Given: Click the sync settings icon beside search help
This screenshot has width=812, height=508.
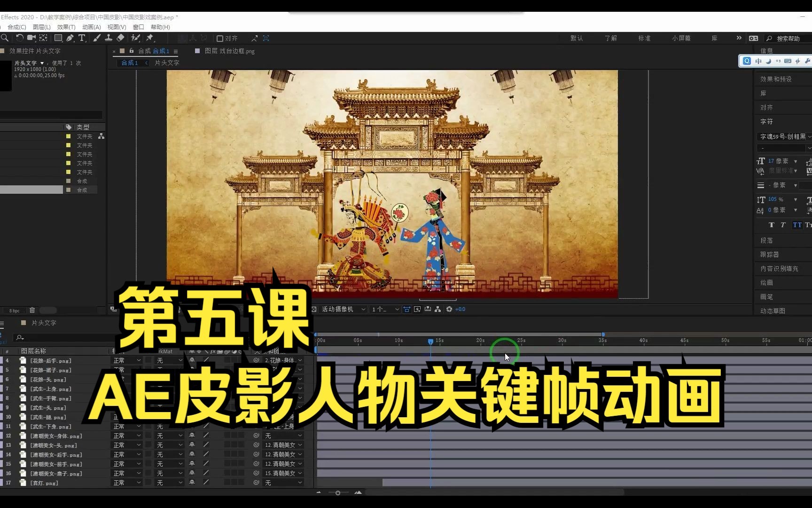Looking at the screenshot, I should pyautogui.click(x=753, y=39).
